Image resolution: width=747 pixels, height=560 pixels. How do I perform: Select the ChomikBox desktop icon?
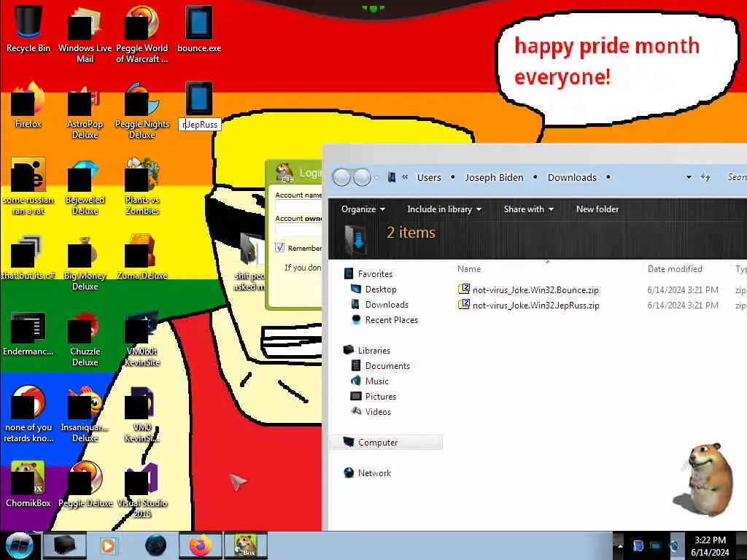coord(28,483)
